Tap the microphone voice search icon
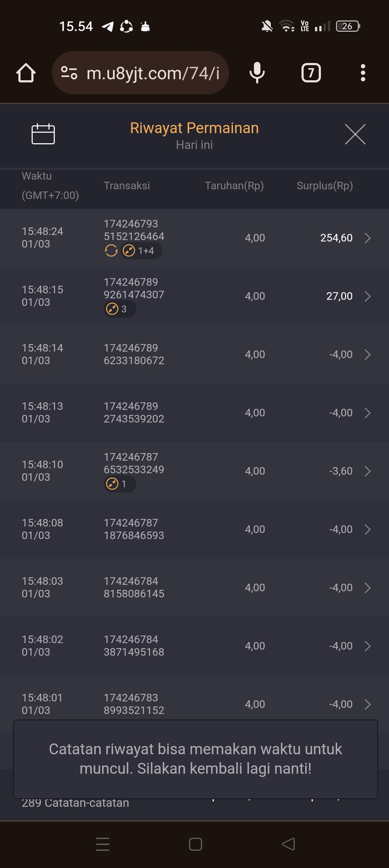This screenshot has width=389, height=868. [x=257, y=73]
